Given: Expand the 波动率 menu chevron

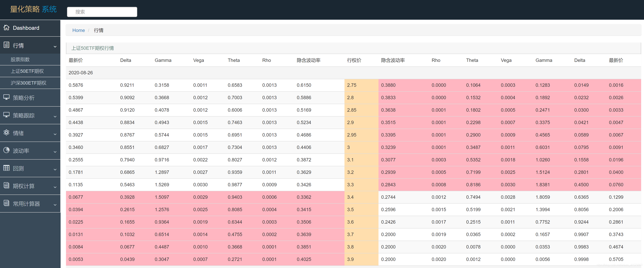Looking at the screenshot, I should 55,151.
